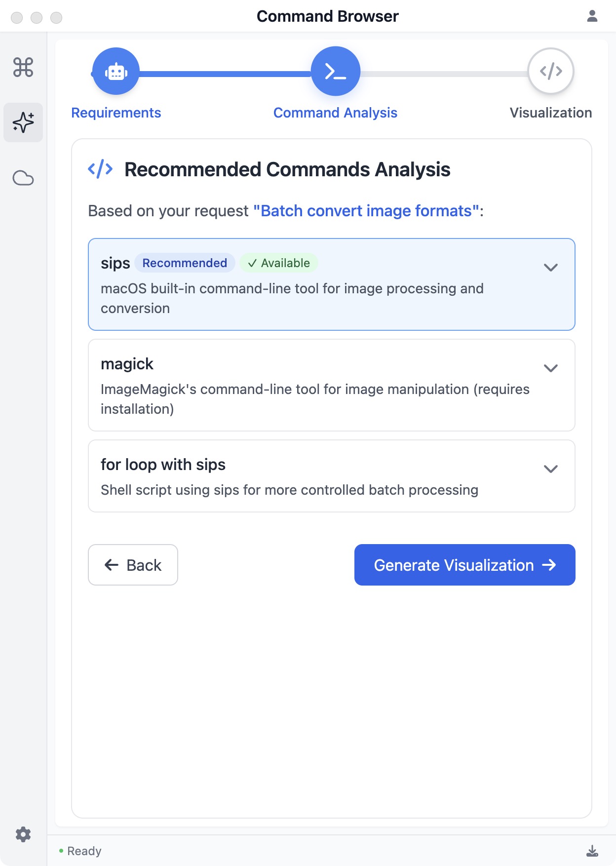Click the Recommended badge on sips
Image resolution: width=616 pixels, height=866 pixels.
tap(185, 263)
